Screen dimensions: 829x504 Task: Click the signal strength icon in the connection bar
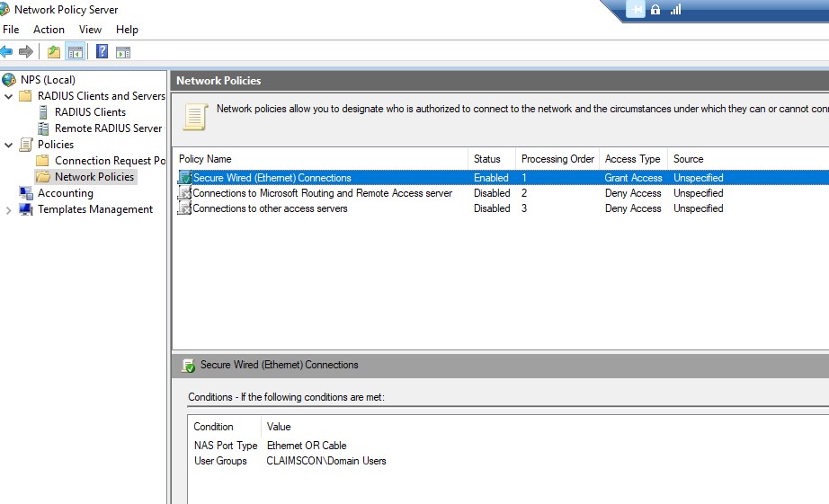[675, 9]
